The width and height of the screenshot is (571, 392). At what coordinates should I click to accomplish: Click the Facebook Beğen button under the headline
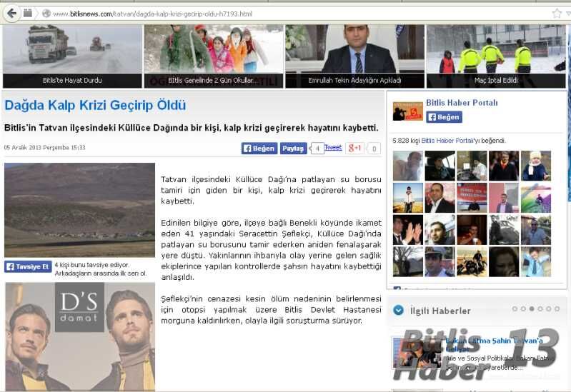pos(259,149)
